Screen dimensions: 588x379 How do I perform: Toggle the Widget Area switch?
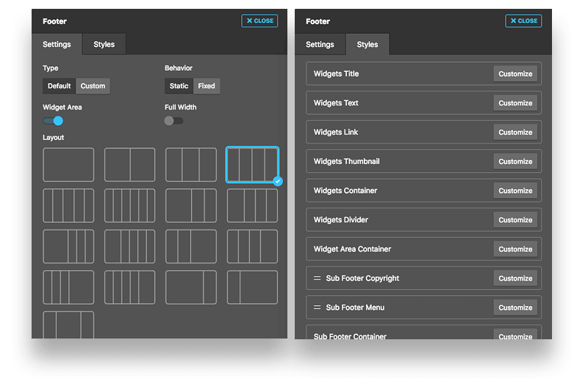pos(53,121)
